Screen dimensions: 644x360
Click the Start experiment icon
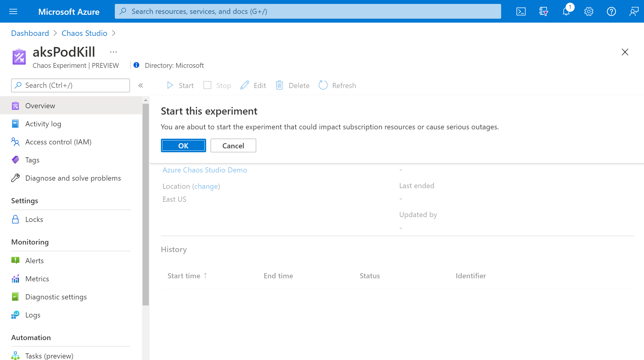pyautogui.click(x=170, y=85)
